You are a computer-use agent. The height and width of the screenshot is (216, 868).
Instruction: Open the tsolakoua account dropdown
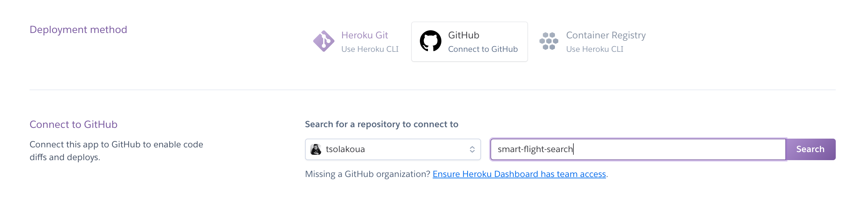point(393,149)
